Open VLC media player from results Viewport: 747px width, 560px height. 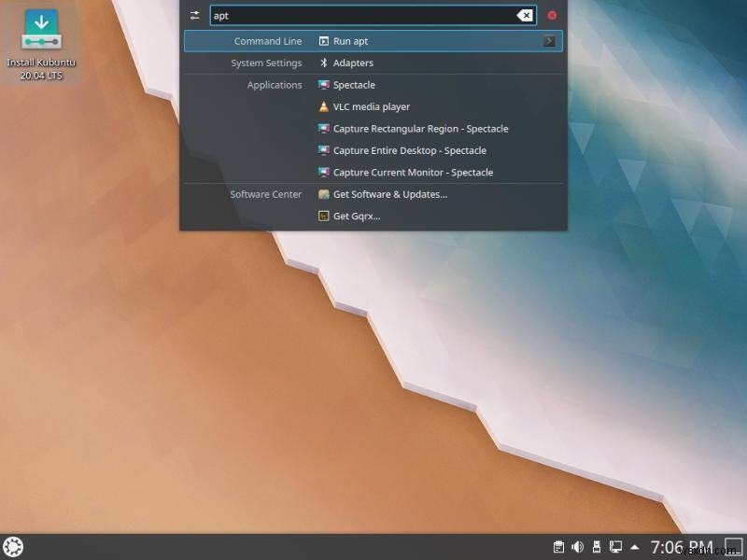pyautogui.click(x=372, y=106)
